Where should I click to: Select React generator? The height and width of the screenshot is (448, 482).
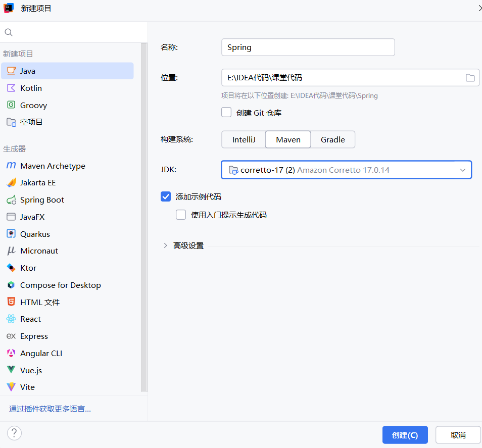(x=67, y=319)
